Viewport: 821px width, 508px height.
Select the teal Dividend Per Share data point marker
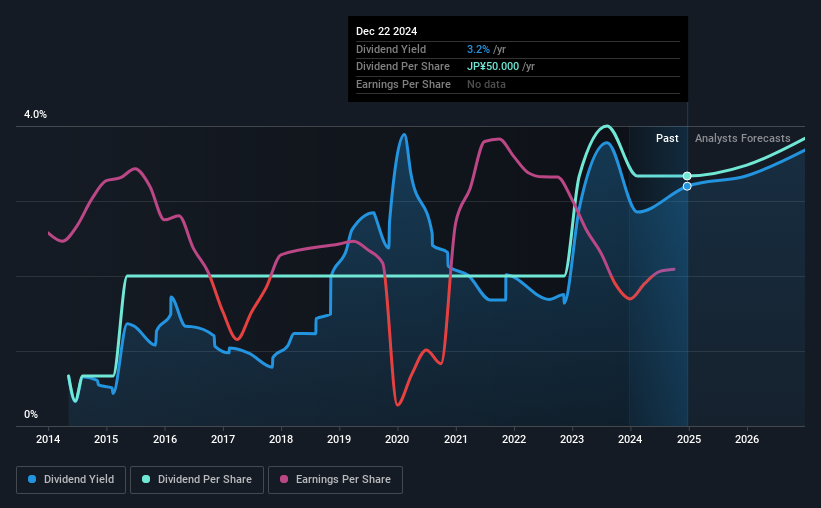point(687,176)
